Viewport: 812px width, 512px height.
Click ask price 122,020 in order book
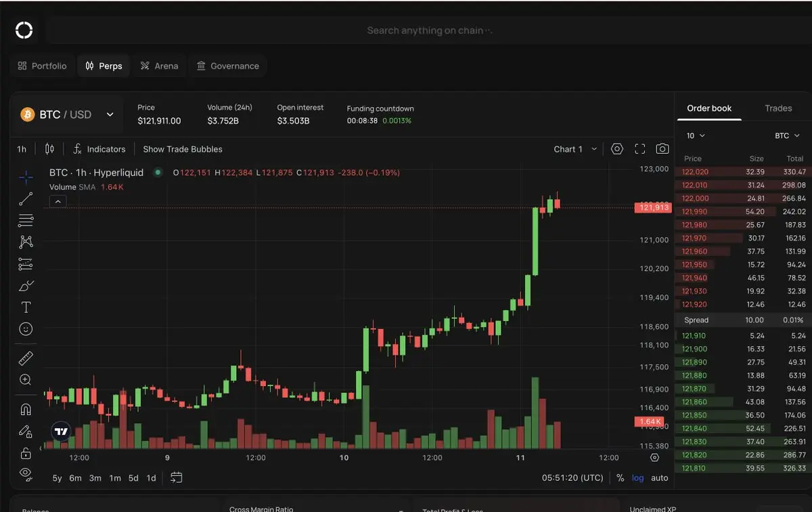[695, 172]
